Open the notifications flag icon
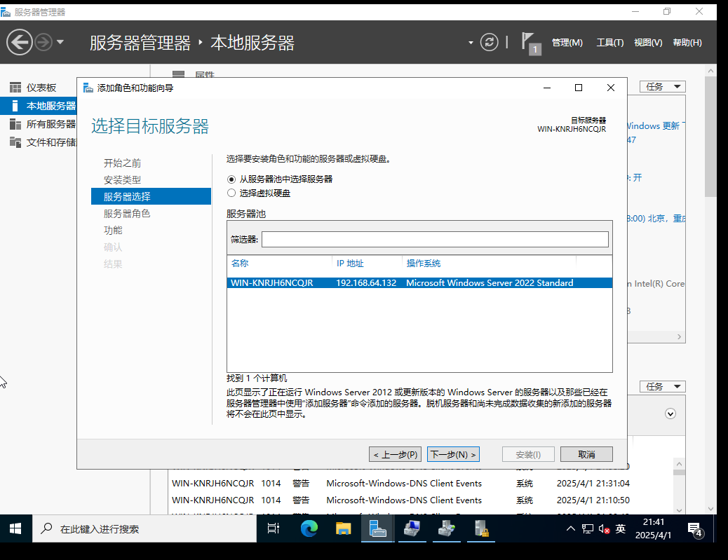The height and width of the screenshot is (560, 728). coord(531,43)
